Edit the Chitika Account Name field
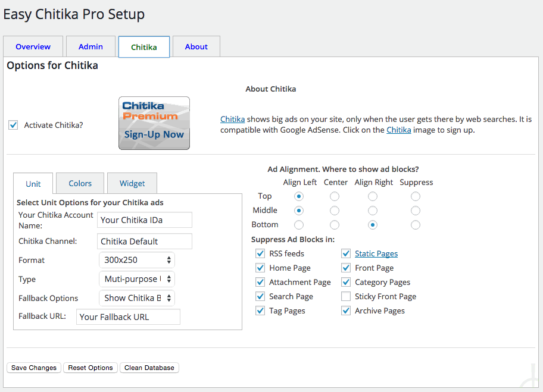 pos(145,220)
